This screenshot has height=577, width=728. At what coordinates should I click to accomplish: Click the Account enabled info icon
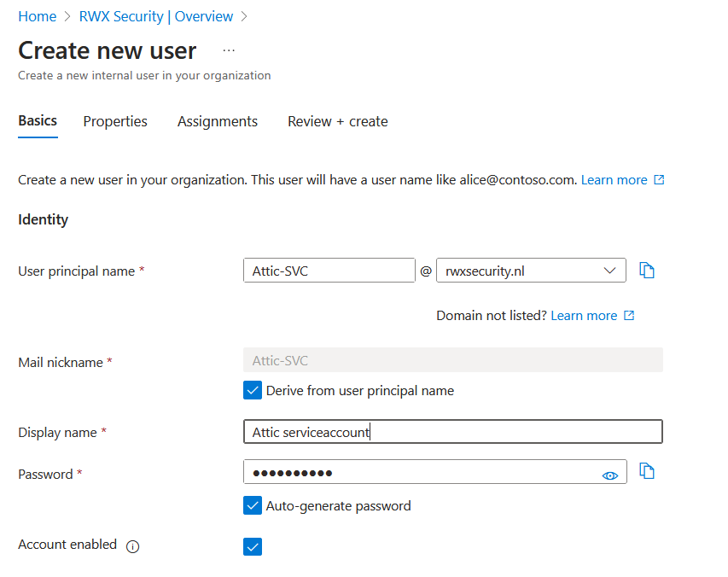click(132, 546)
